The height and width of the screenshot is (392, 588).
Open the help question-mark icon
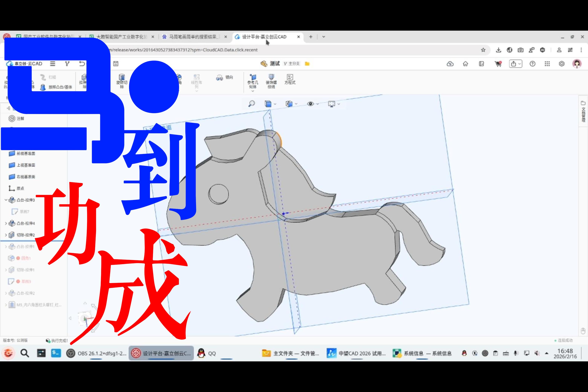[533, 64]
